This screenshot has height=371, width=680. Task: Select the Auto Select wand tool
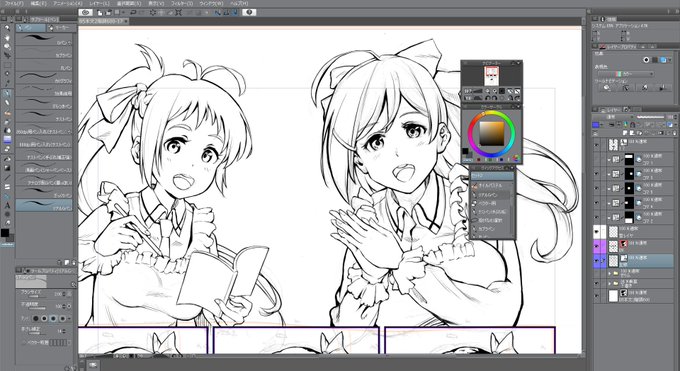click(x=7, y=74)
